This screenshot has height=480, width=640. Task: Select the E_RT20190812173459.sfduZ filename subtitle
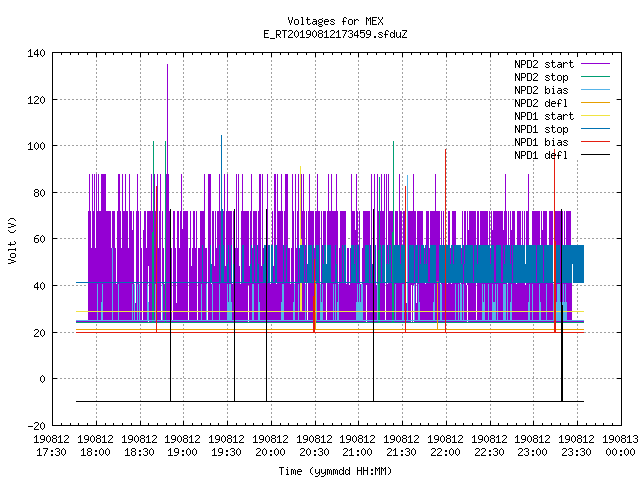pyautogui.click(x=335, y=34)
